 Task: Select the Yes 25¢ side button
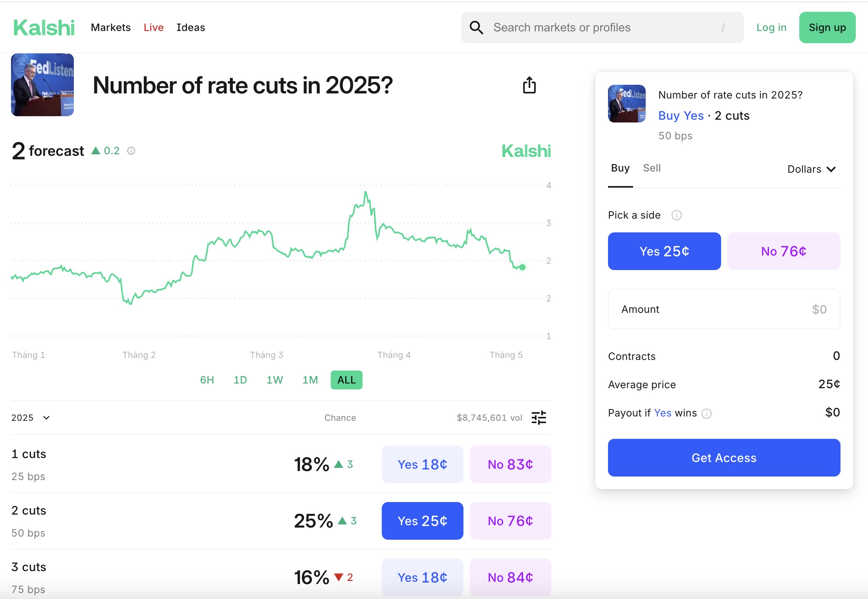pyautogui.click(x=664, y=251)
